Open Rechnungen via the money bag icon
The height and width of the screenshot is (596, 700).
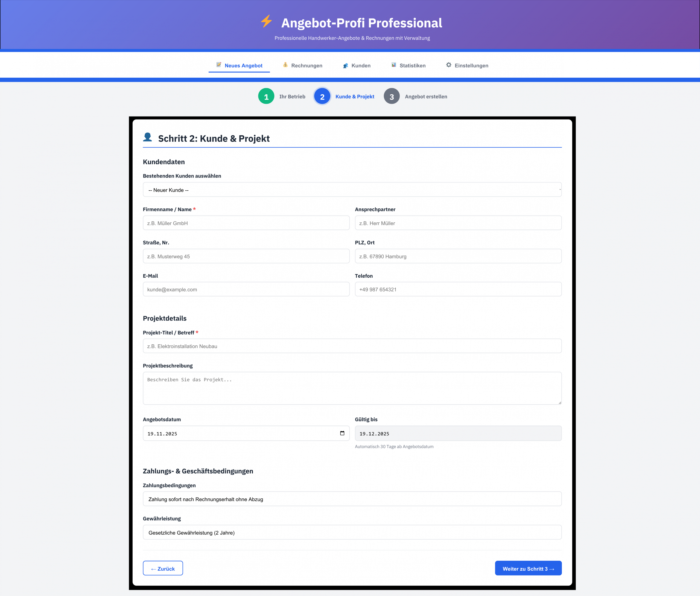click(x=286, y=65)
